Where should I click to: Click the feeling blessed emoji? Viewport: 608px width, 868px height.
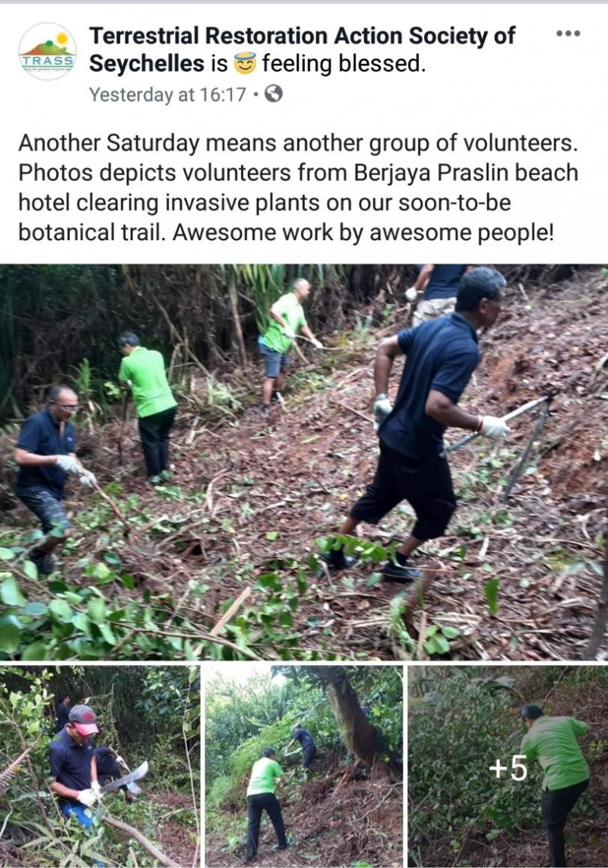pyautogui.click(x=245, y=64)
